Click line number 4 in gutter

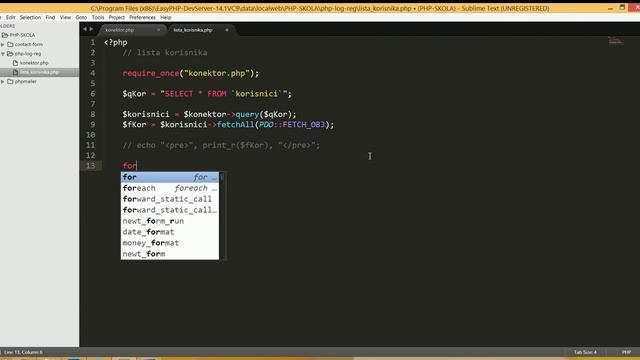point(93,73)
